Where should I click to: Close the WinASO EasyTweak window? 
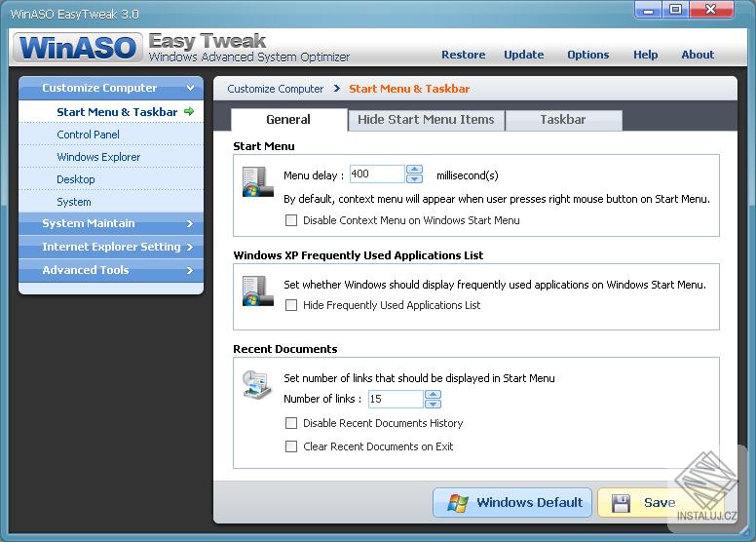coord(711,10)
